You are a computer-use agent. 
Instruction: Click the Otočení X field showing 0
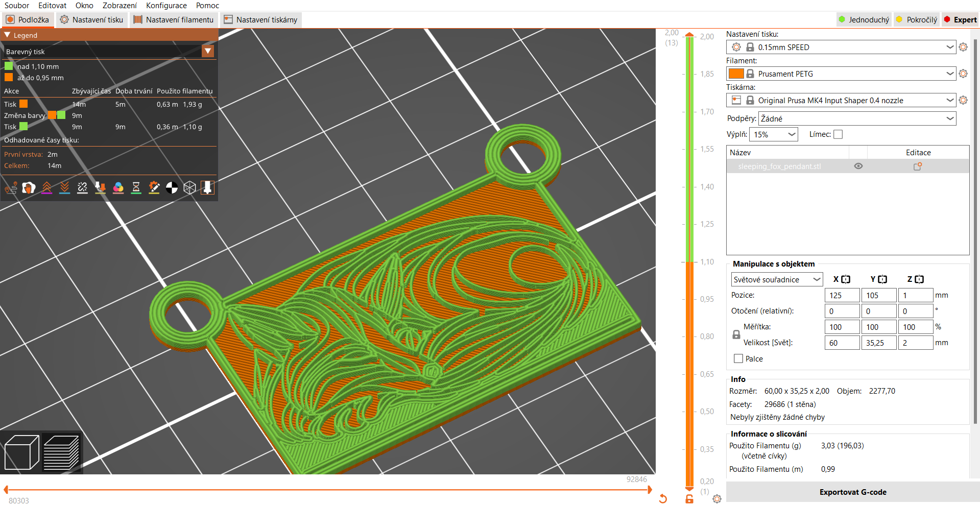(842, 311)
